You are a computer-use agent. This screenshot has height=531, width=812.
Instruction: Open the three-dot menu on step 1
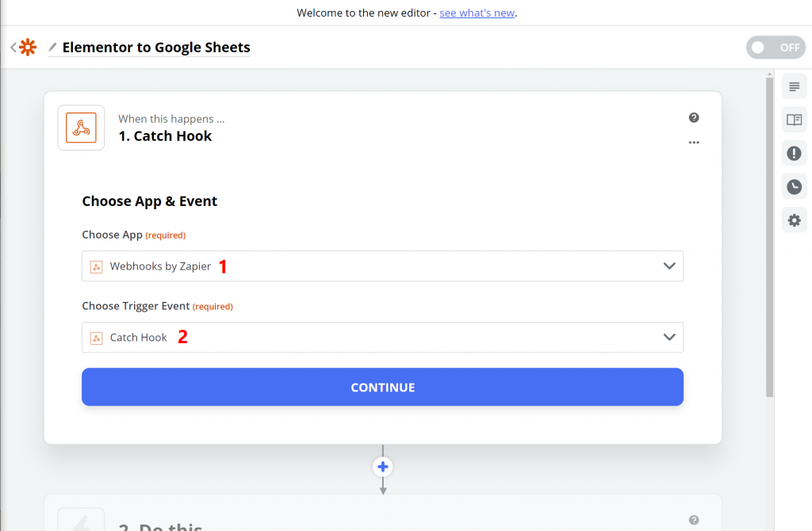pos(694,143)
